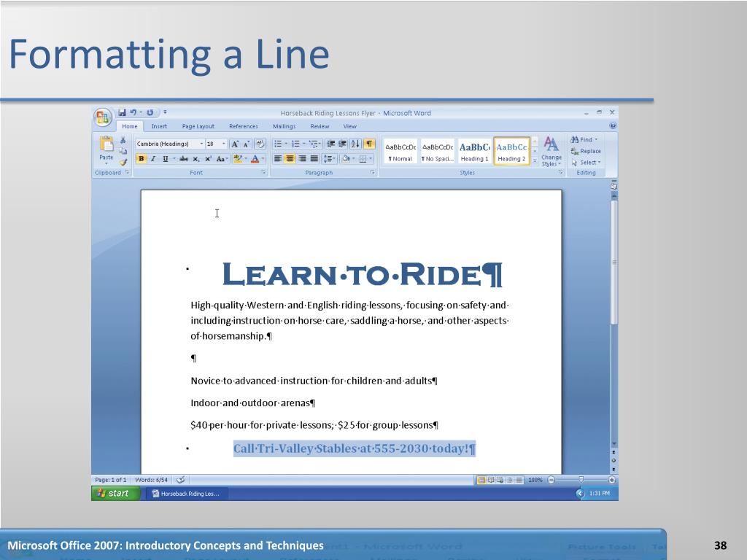
Task: Shrink the font size
Action: 247,144
